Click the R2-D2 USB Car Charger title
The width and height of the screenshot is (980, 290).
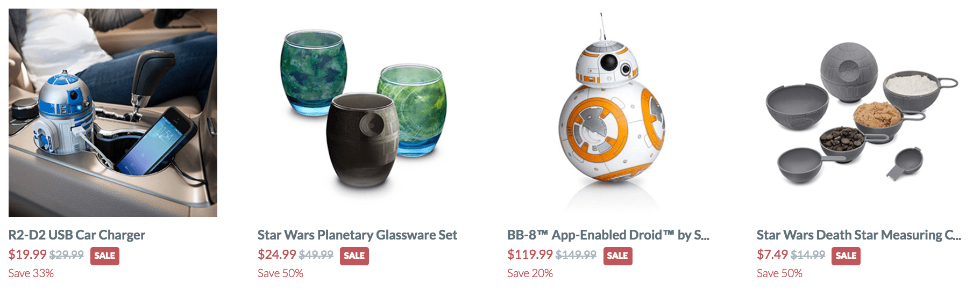click(77, 235)
